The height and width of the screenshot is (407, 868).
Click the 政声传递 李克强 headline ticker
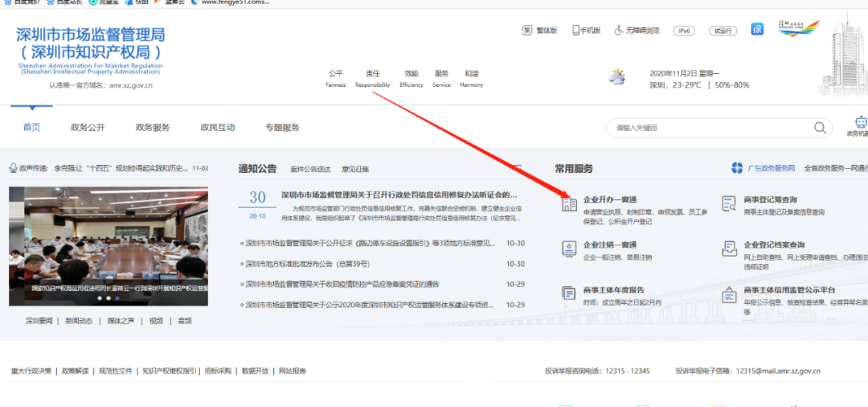[121, 168]
